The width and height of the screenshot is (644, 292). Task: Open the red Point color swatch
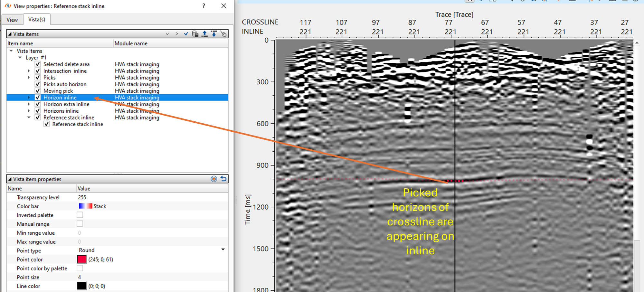click(82, 259)
